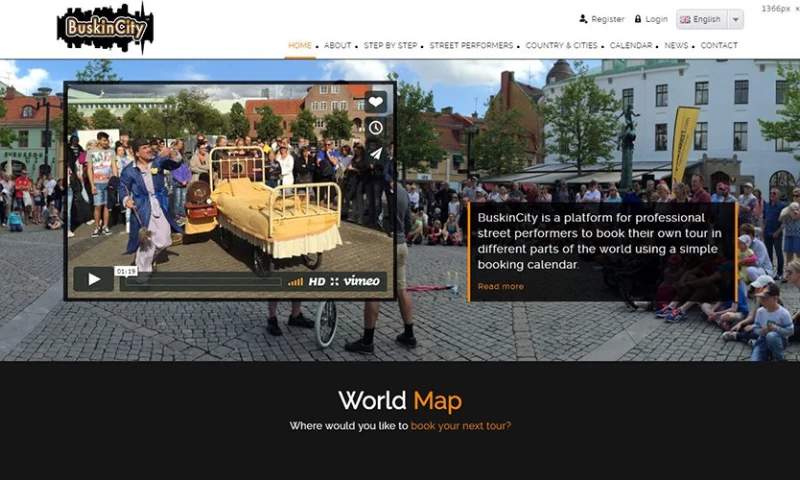The width and height of the screenshot is (800, 480).
Task: Open the Street Performers menu item
Action: pyautogui.click(x=470, y=45)
